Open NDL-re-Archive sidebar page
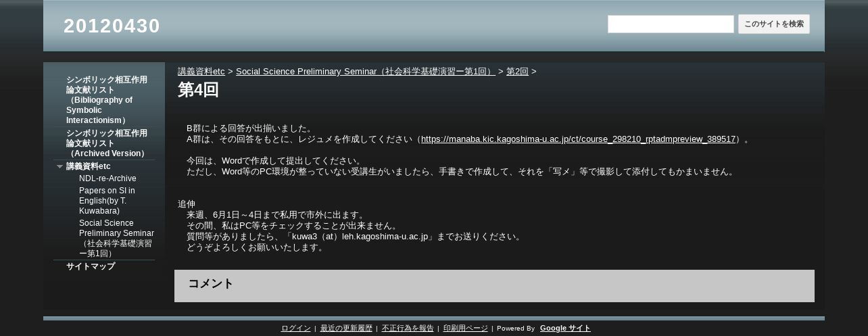The width and height of the screenshot is (868, 336). coord(107,178)
